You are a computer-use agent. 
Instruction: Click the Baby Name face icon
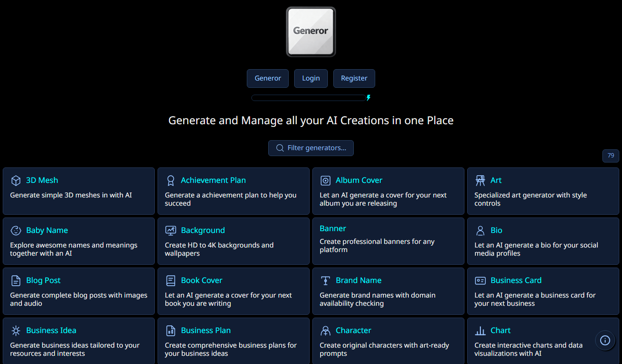point(16,231)
